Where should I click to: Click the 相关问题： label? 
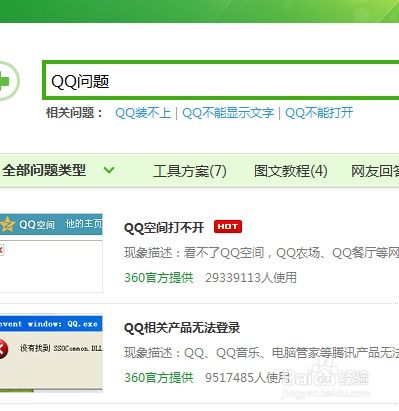coord(75,113)
